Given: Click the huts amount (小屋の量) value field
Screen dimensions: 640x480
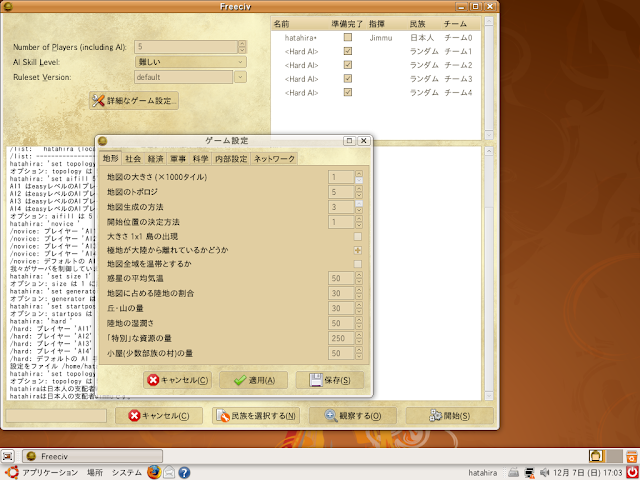Looking at the screenshot, I should click(341, 353).
